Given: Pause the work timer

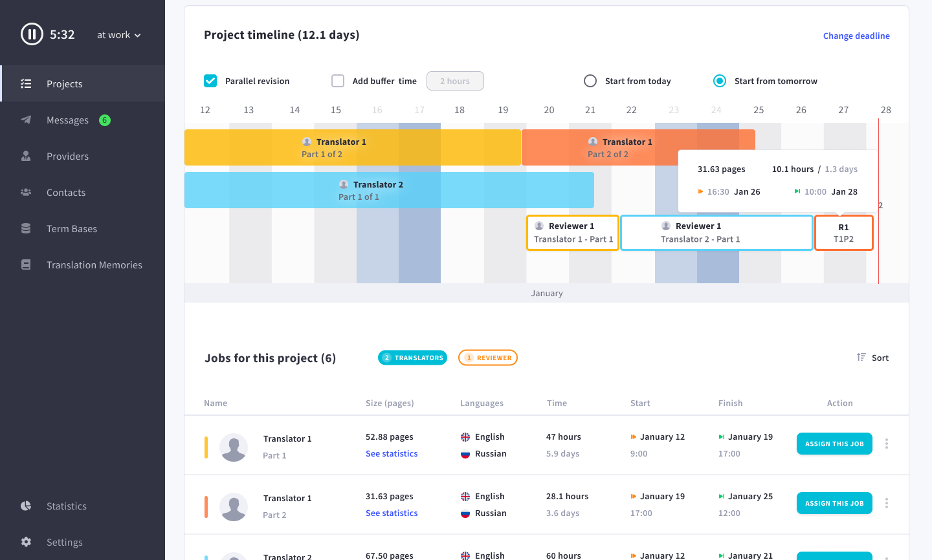Looking at the screenshot, I should [32, 34].
